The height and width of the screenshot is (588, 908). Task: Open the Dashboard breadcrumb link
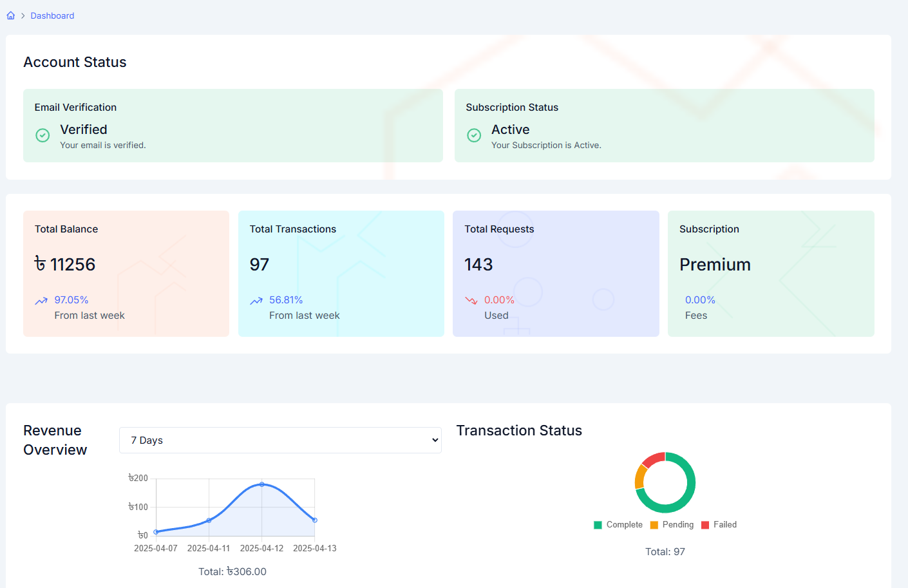(52, 15)
